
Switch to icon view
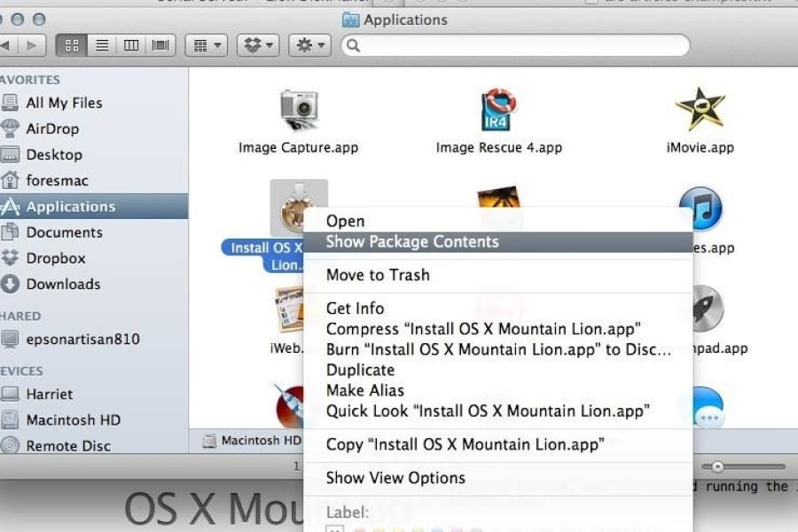coord(72,46)
